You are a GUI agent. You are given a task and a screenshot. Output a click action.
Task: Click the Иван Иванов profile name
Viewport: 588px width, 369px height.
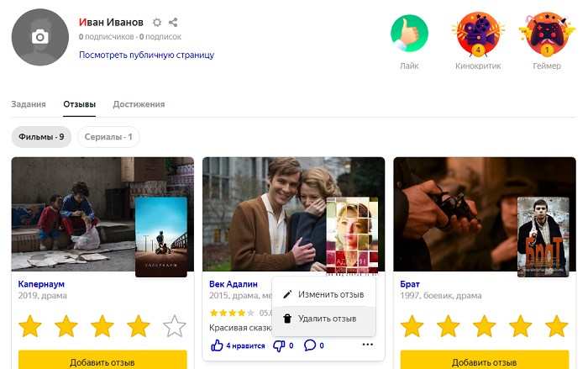tap(111, 23)
